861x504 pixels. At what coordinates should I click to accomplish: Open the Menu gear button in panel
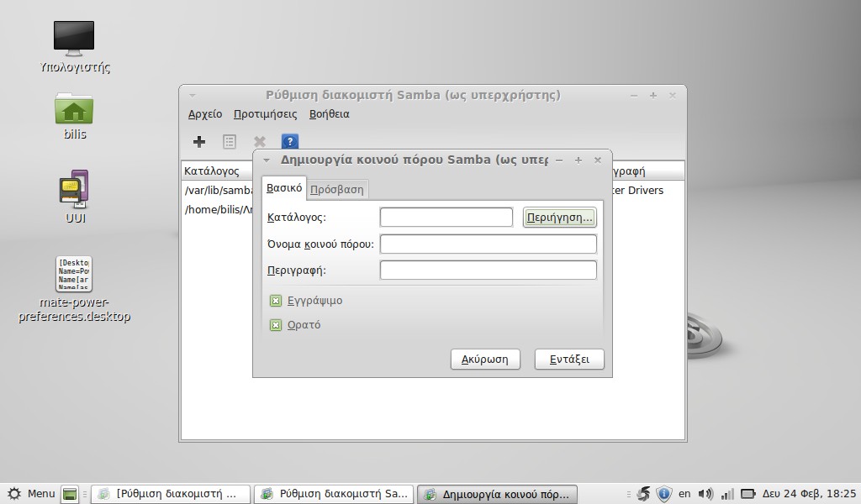pyautogui.click(x=31, y=494)
